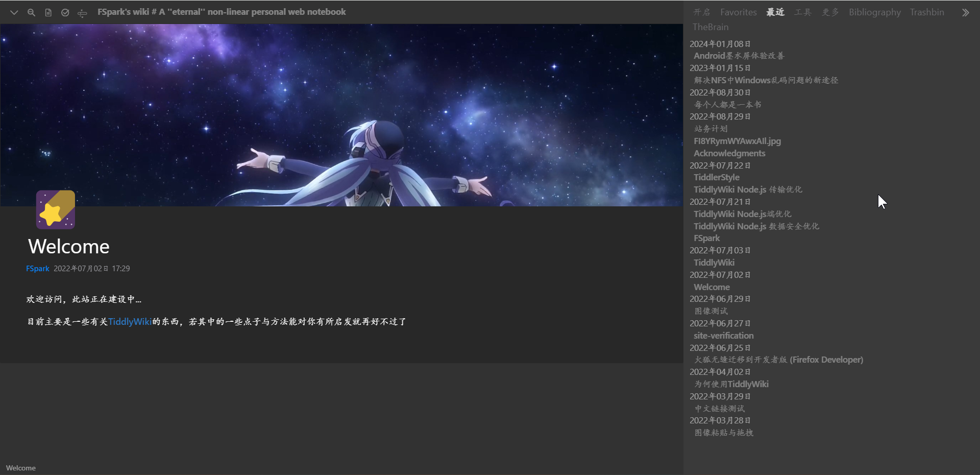The height and width of the screenshot is (475, 980).
Task: Switch to the Favorites tab
Action: 738,12
